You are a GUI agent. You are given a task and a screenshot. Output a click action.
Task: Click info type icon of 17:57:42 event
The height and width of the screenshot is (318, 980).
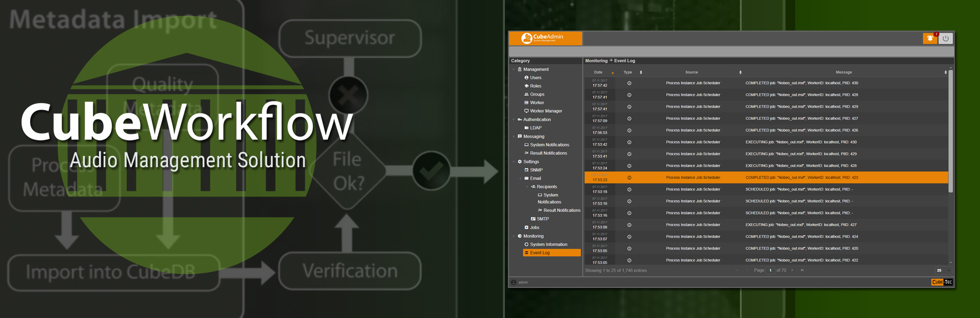(x=629, y=83)
